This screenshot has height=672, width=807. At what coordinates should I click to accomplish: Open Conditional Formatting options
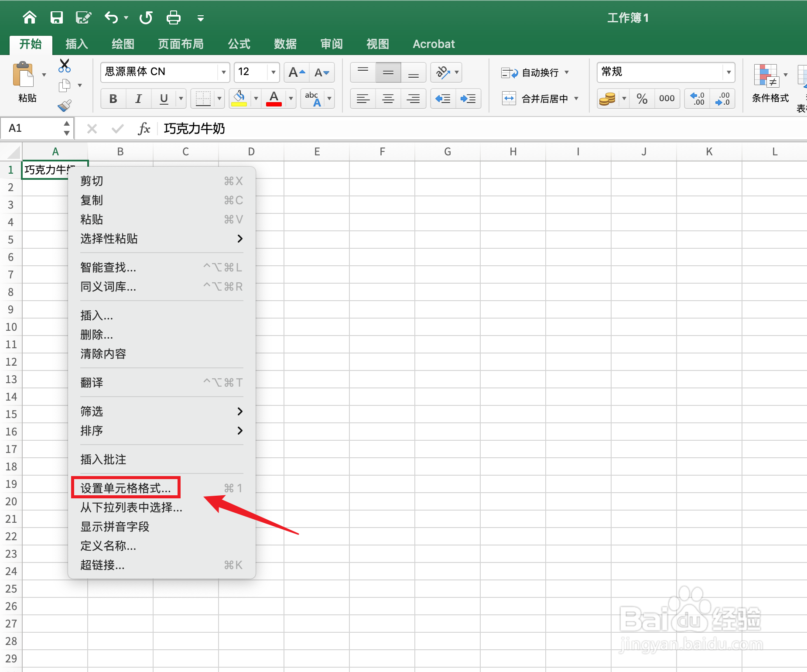click(769, 85)
